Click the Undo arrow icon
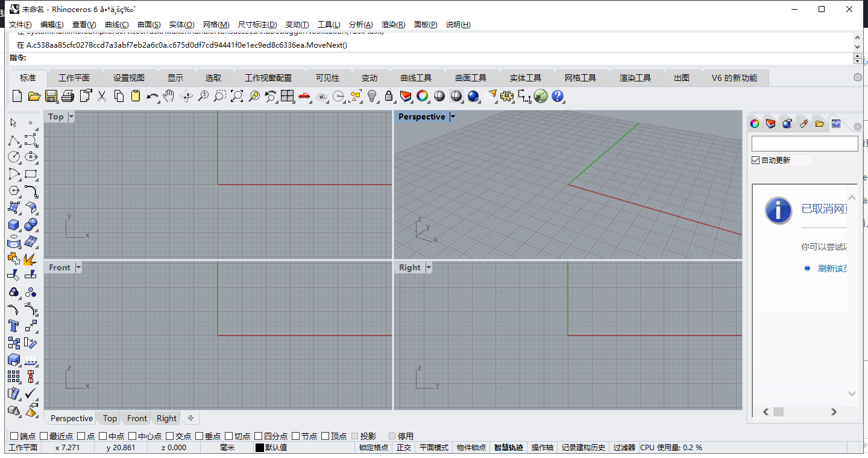 [x=153, y=96]
